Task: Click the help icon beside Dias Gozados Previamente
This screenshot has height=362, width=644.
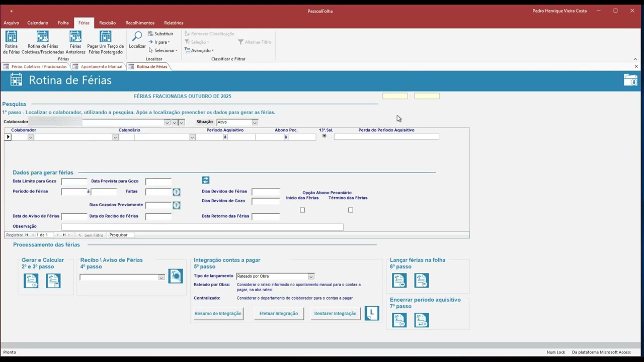Action: pos(176,205)
